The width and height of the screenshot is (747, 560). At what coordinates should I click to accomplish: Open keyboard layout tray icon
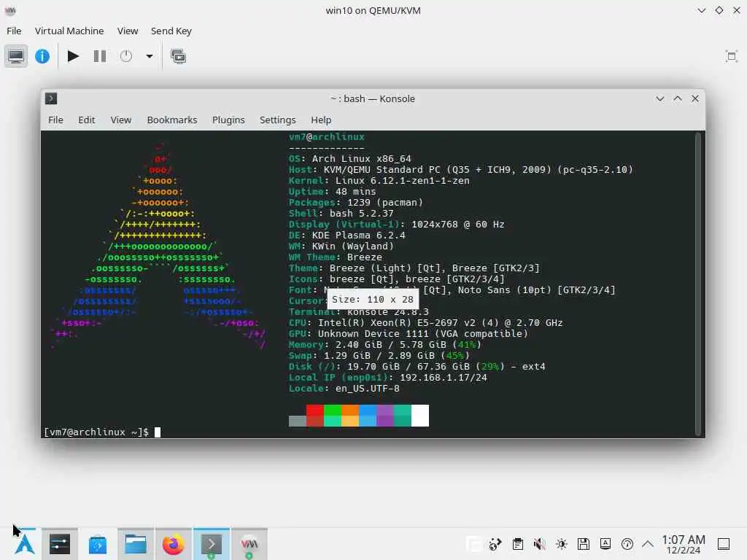605,544
